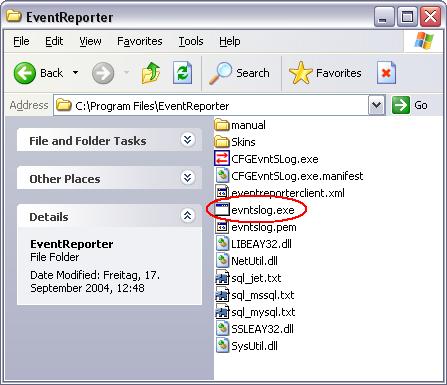The image size is (447, 385).
Task: Select the CFGEvntSLog.exe file icon
Action: pos(222,159)
